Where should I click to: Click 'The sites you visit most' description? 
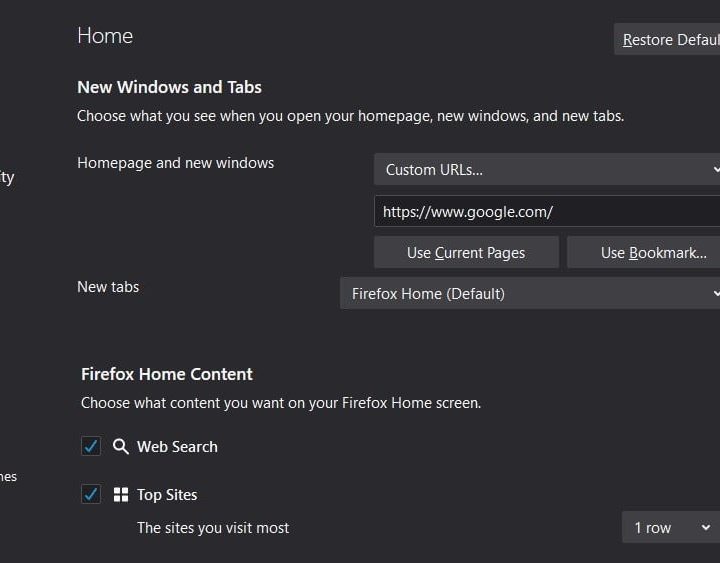213,528
